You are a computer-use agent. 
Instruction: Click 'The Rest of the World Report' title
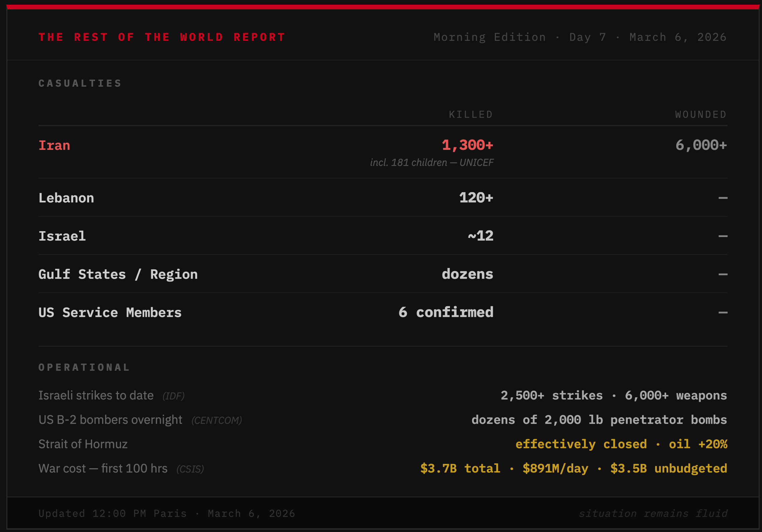tap(162, 37)
